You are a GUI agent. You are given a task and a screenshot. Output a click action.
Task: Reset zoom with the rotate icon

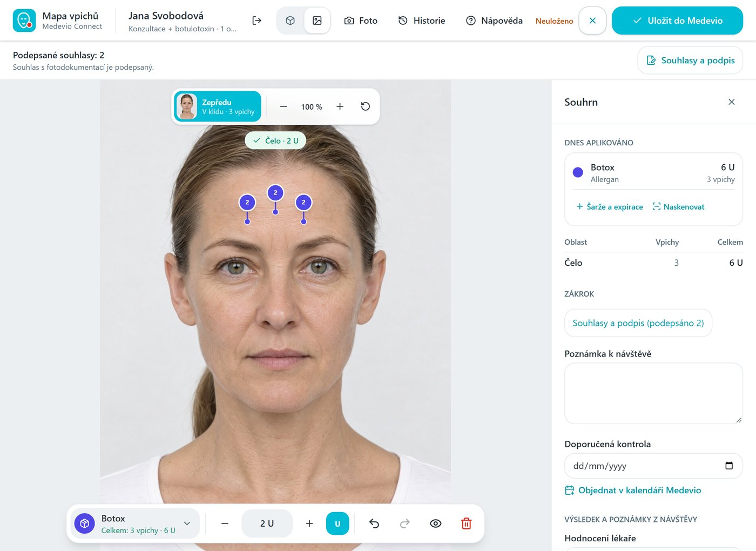coord(366,106)
